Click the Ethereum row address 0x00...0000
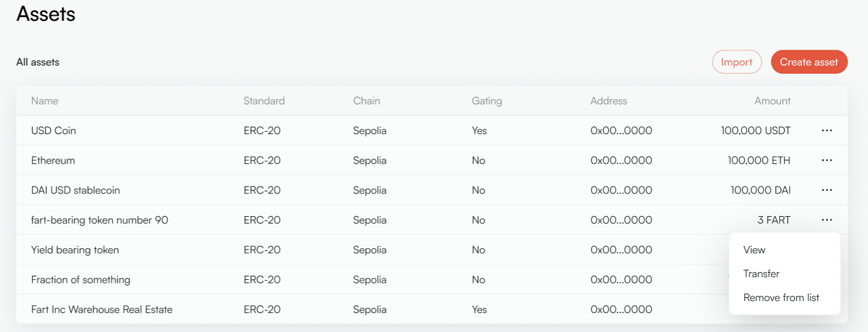The height and width of the screenshot is (332, 868). [621, 161]
